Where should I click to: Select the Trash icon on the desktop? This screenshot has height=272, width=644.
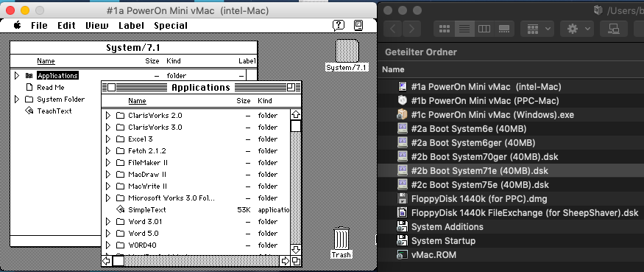(342, 238)
